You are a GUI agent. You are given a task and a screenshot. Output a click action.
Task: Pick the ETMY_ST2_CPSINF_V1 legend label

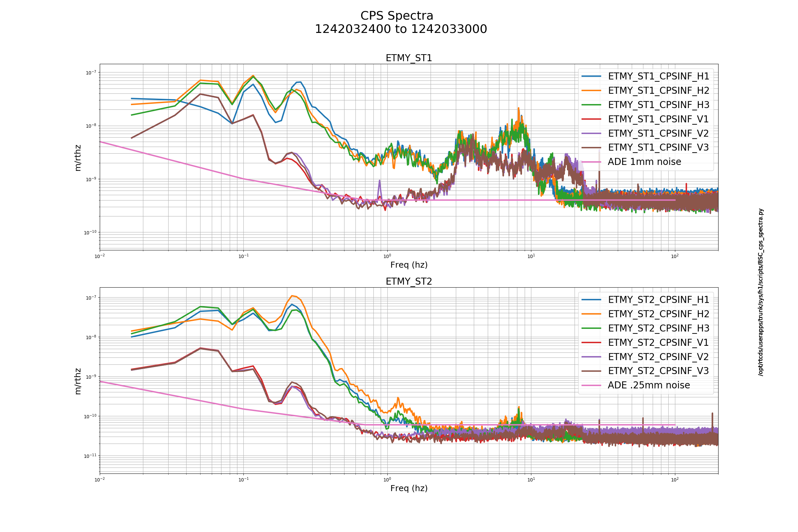(x=658, y=342)
